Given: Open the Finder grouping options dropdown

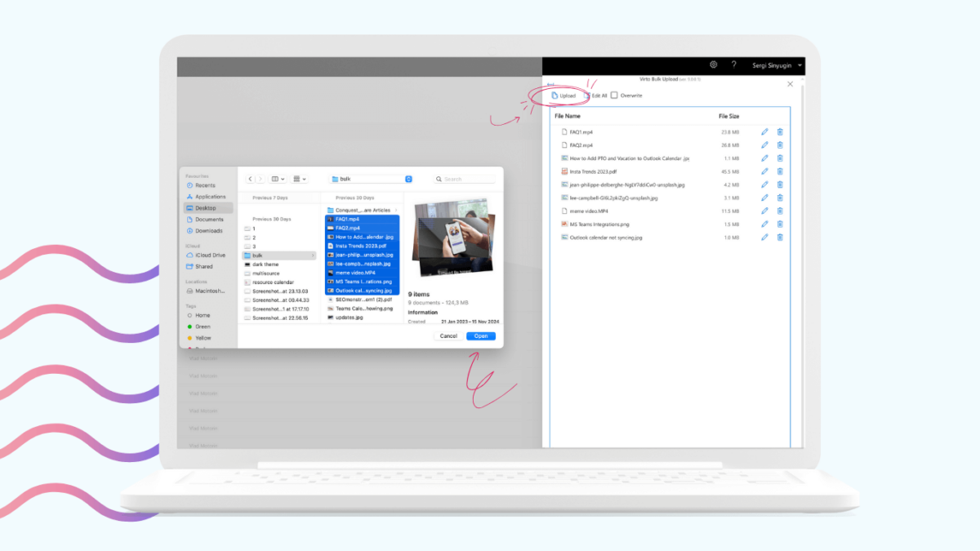Looking at the screenshot, I should (299, 179).
